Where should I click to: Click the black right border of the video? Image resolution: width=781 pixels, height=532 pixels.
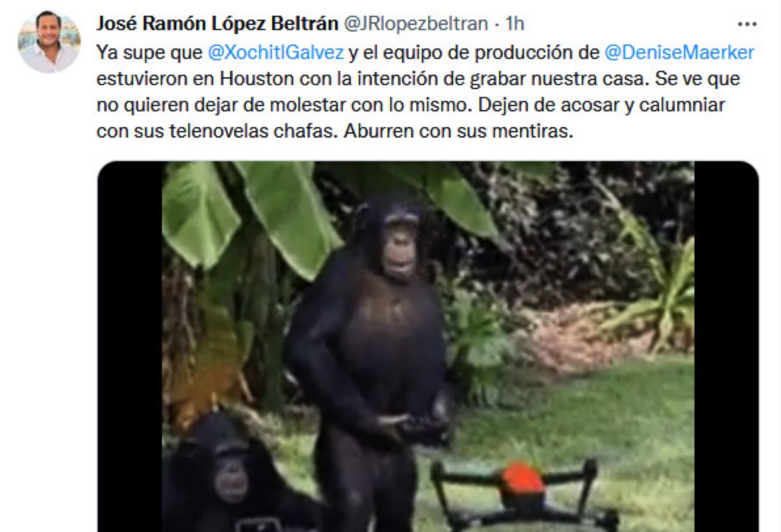coord(726,347)
